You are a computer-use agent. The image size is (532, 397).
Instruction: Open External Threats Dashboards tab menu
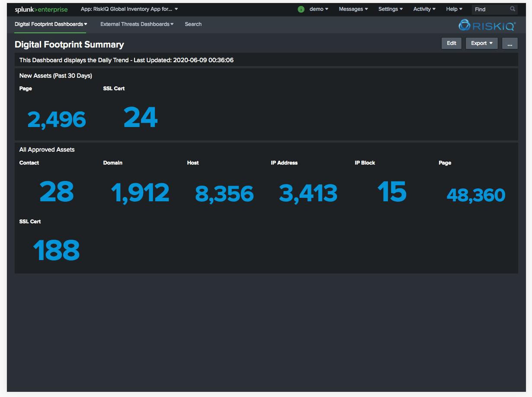click(x=137, y=24)
